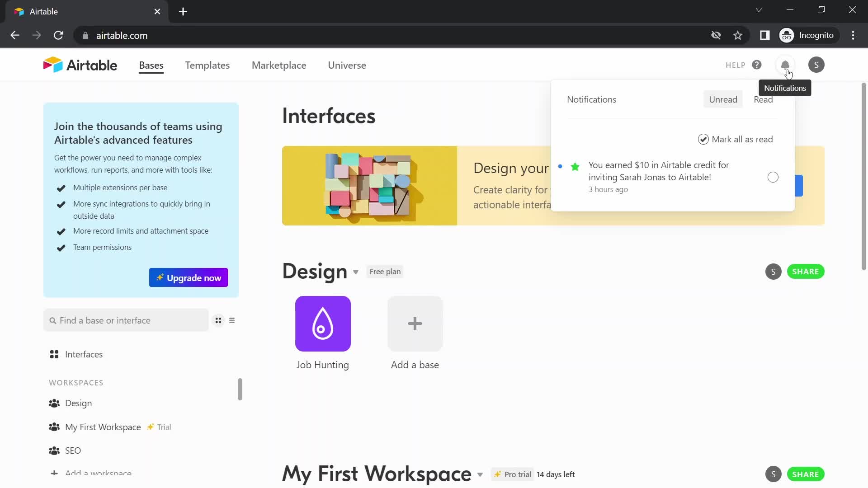Open the grid view toggle icon

[218, 320]
